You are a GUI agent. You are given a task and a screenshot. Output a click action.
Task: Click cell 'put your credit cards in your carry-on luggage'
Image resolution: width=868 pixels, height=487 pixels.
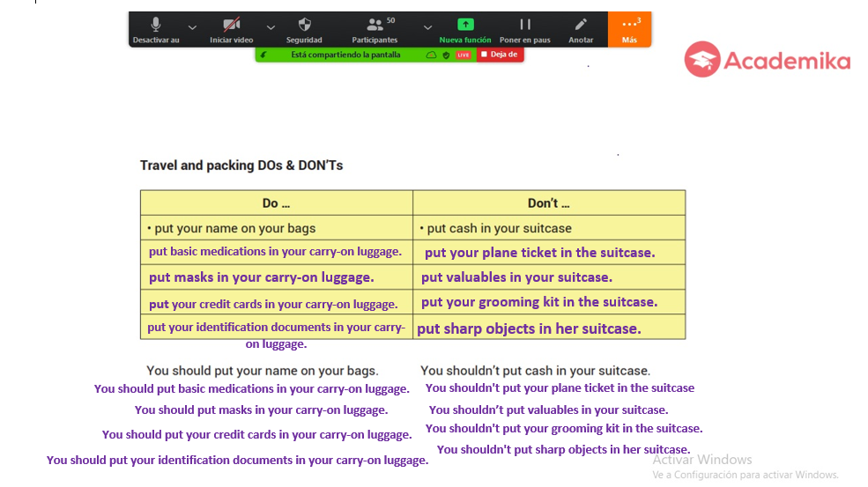point(276,302)
